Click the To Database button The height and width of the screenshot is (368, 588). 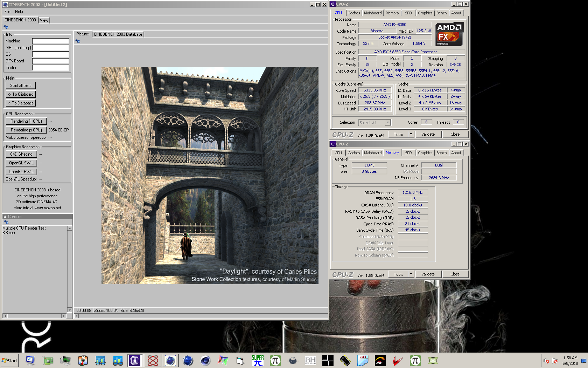point(21,103)
